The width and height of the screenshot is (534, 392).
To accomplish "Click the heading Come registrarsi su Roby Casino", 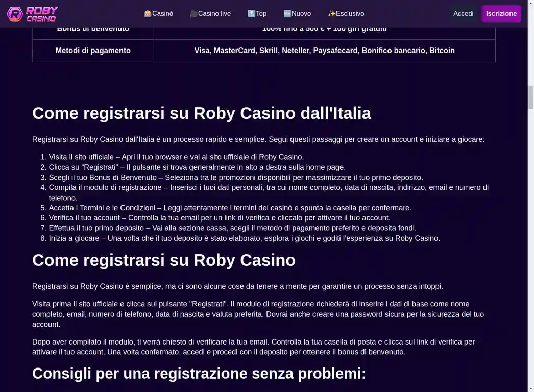I will (x=164, y=260).
